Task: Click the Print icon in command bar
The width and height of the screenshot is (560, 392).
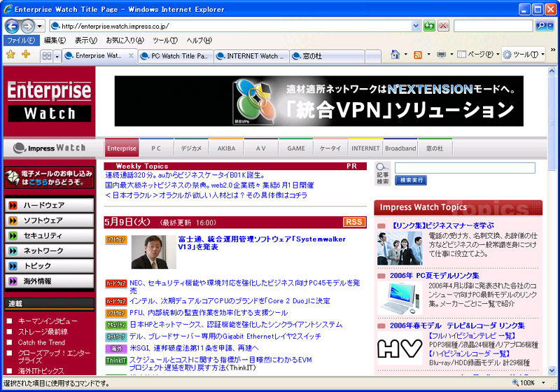Action: [x=442, y=55]
